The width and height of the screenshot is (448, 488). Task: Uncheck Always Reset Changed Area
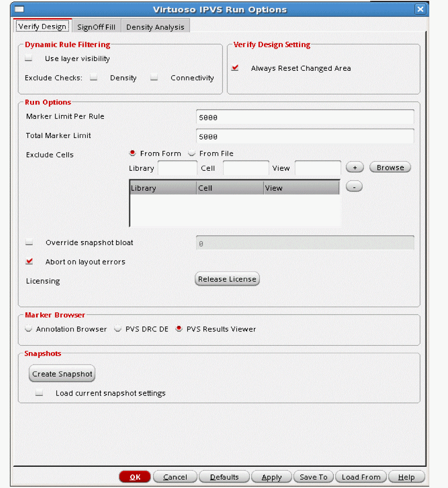pyautogui.click(x=235, y=68)
